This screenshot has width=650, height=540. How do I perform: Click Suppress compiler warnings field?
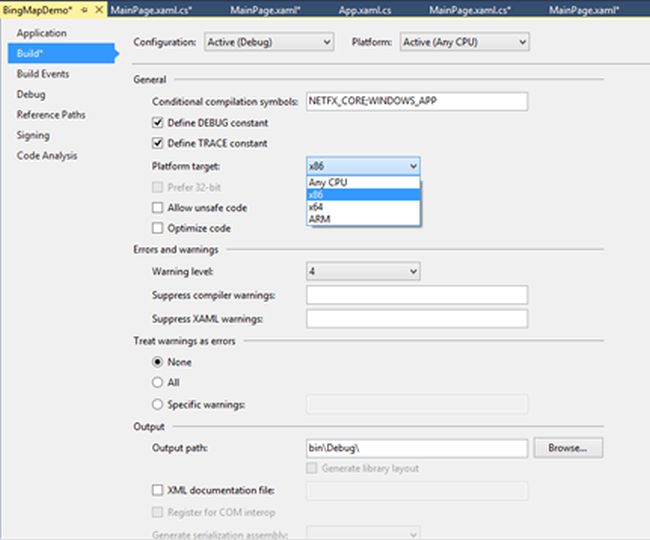pyautogui.click(x=417, y=295)
